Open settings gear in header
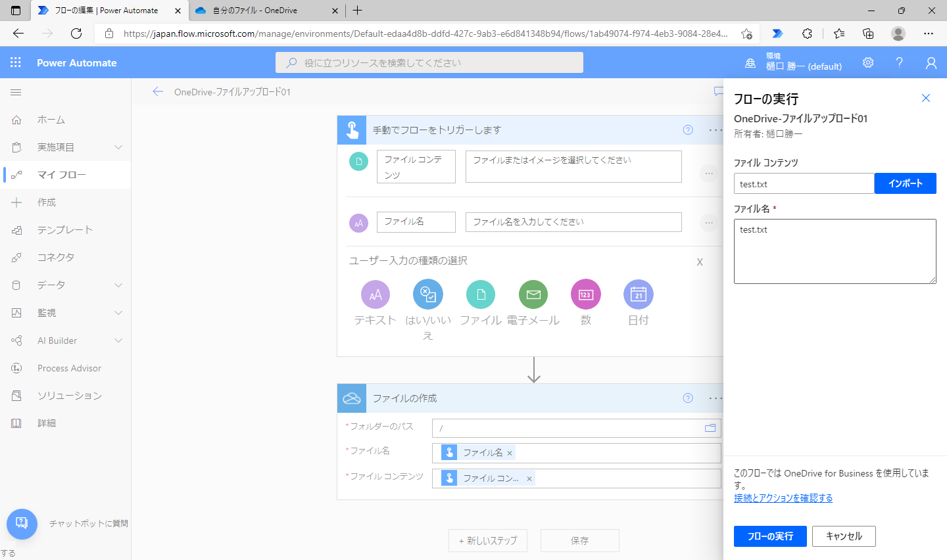The width and height of the screenshot is (947, 560). (x=868, y=62)
